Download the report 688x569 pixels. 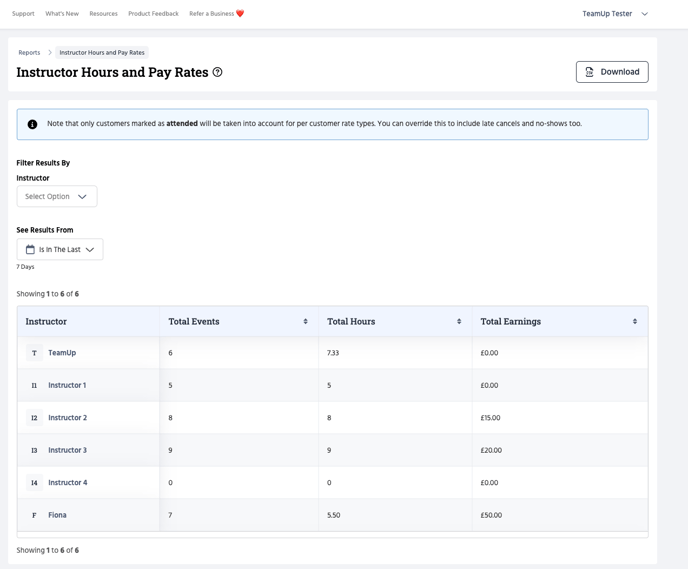click(x=612, y=72)
